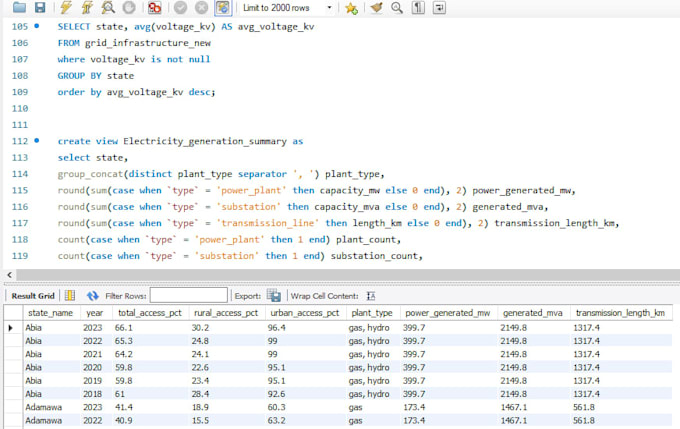Screen dimensions: 680x429
Task: Click the plant_type column header
Action: pyautogui.click(x=372, y=313)
